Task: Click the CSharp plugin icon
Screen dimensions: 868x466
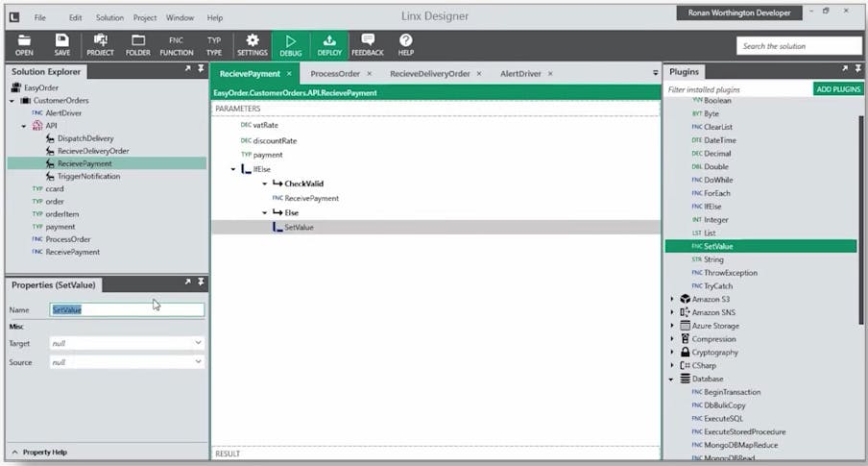Action: (686, 366)
